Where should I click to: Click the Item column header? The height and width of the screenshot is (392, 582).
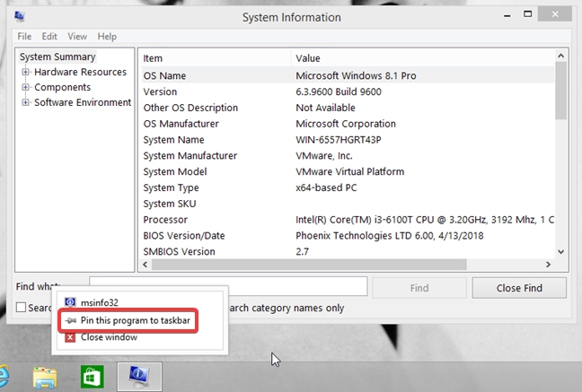pos(216,58)
